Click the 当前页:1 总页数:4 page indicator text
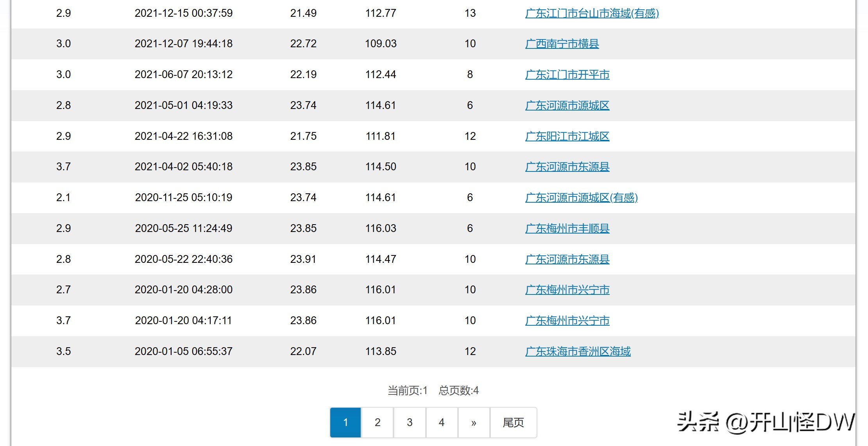 click(x=433, y=391)
